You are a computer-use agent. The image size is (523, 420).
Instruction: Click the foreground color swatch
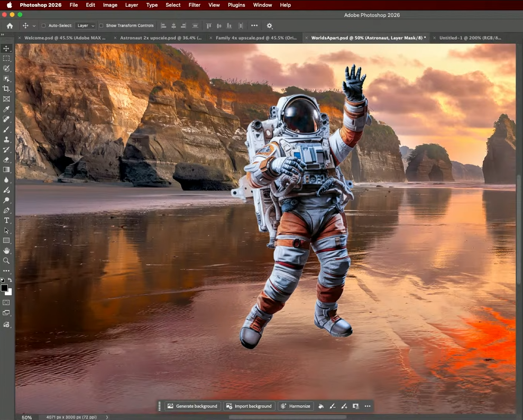pos(4,288)
